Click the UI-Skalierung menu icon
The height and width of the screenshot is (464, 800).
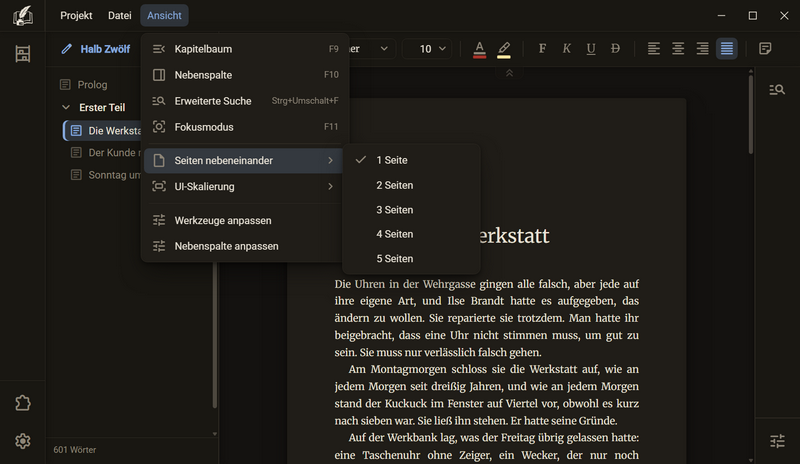[159, 186]
